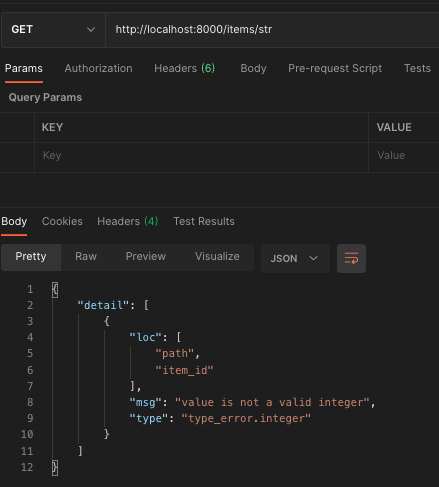Switch response view to Raw

(86, 257)
